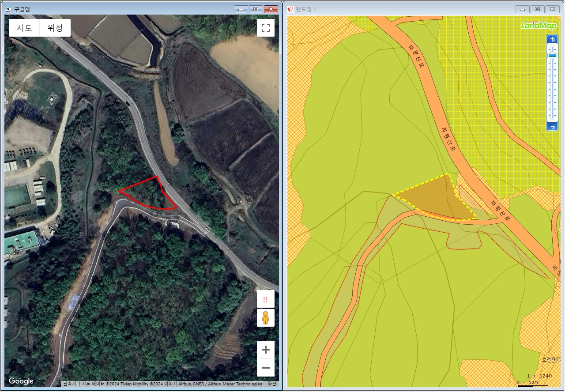Zoom out with the Google map minus button
Viewport: 565px width, 392px height.
(x=265, y=368)
